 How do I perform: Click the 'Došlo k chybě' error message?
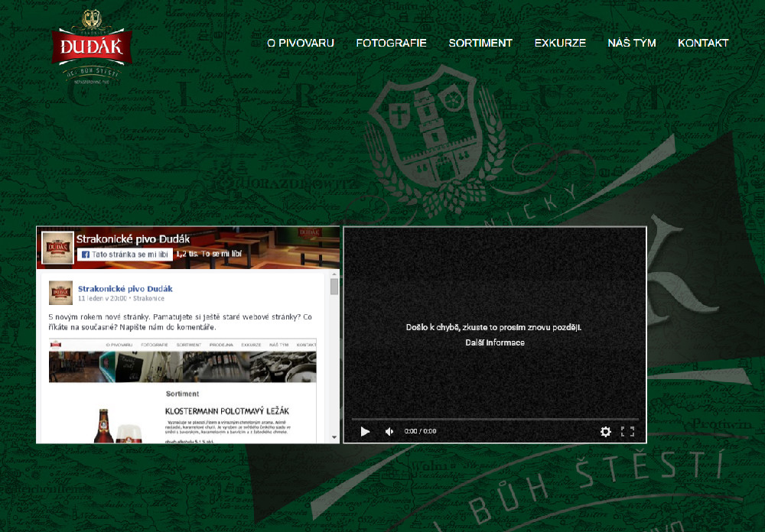493,327
